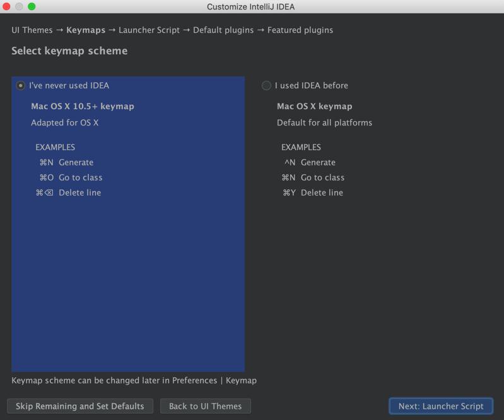Click the ⌘⌫ Delete line example
Viewport: 504px width, 420px height.
click(68, 192)
